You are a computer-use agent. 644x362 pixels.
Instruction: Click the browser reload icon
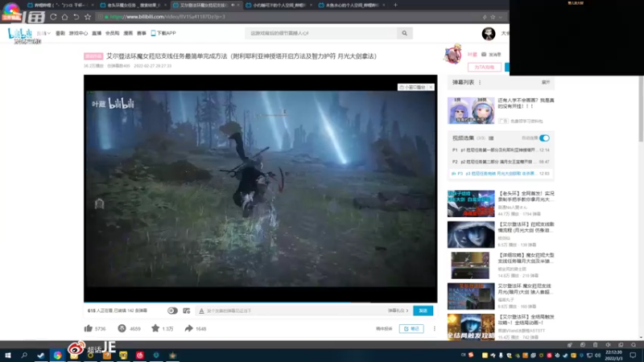(x=53, y=17)
